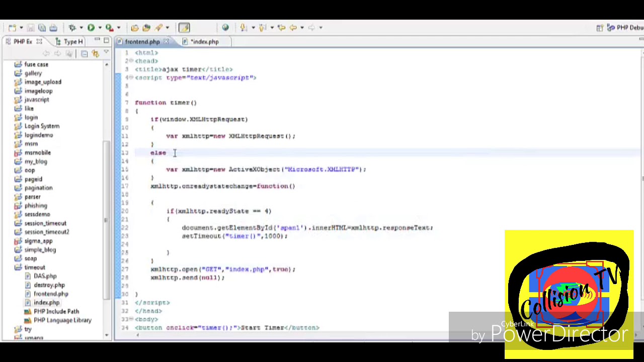Toggle Link with Editor in explorer
The height and width of the screenshot is (362, 644).
(x=95, y=53)
